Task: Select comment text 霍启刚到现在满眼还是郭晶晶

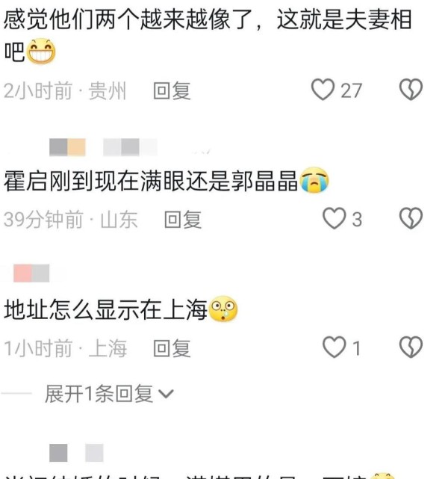Action: [151, 181]
